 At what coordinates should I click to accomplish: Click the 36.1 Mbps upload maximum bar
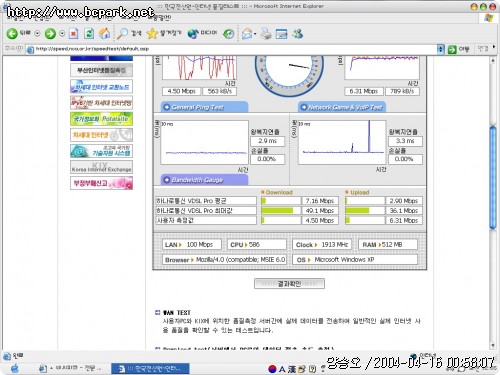365,211
